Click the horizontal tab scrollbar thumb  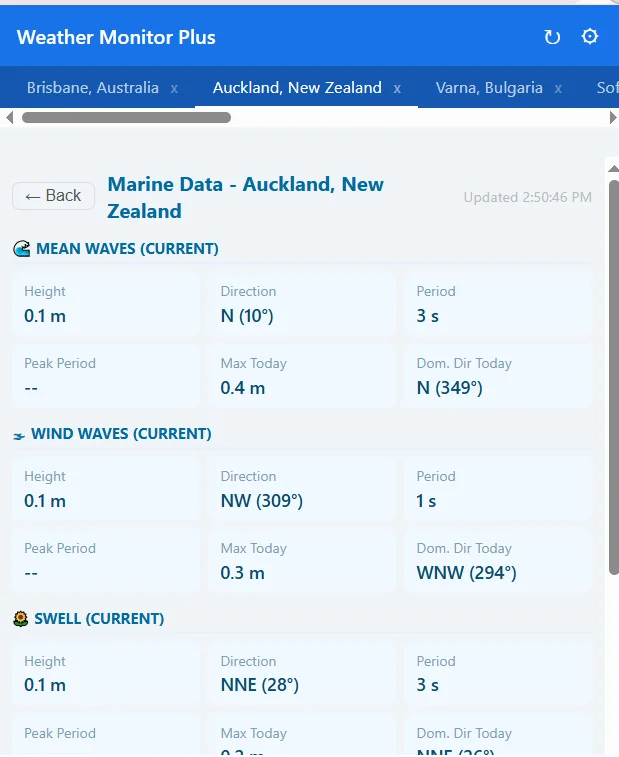coord(127,117)
